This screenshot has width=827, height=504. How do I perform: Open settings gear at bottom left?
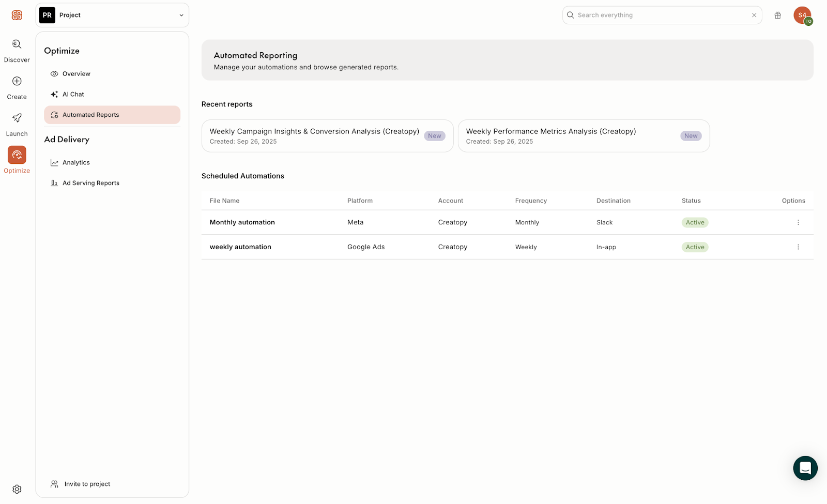(17, 489)
